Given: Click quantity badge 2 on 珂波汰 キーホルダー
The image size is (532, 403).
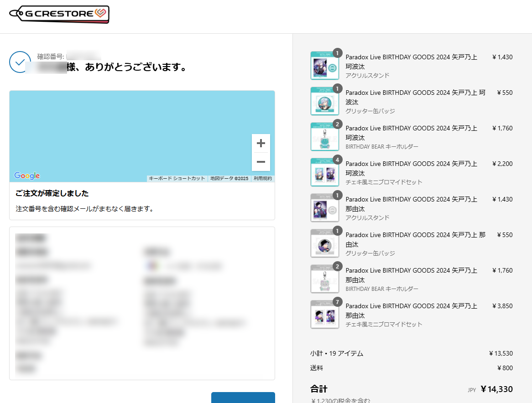Looking at the screenshot, I should click(x=337, y=124).
